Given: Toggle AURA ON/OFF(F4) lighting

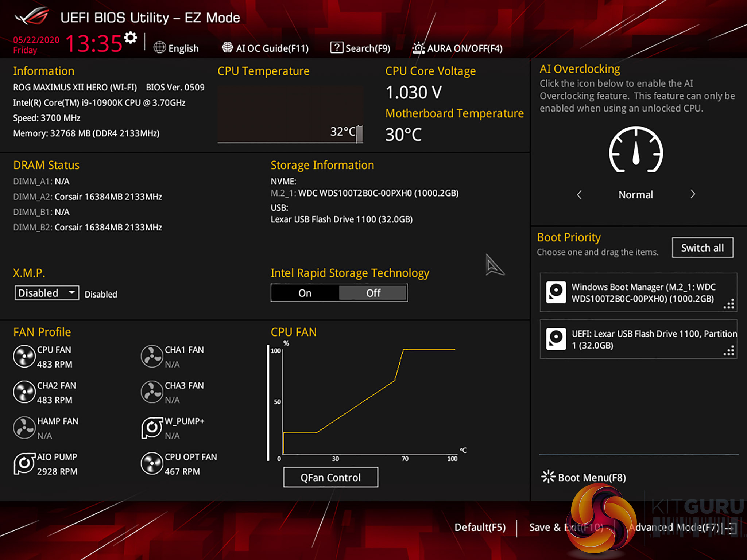Looking at the screenshot, I should click(x=457, y=48).
